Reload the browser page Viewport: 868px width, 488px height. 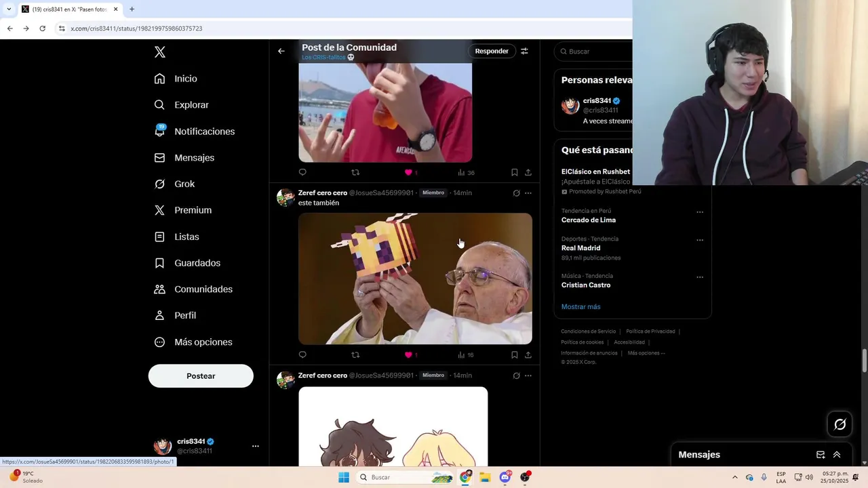click(42, 28)
